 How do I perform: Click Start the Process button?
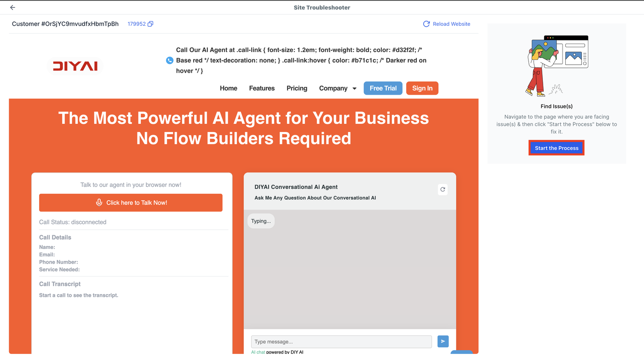(557, 148)
